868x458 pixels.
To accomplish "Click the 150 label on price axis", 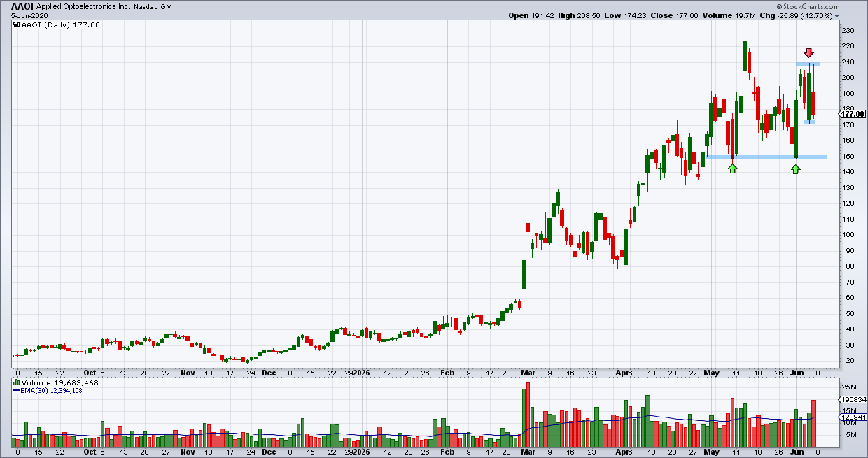I will pos(848,156).
